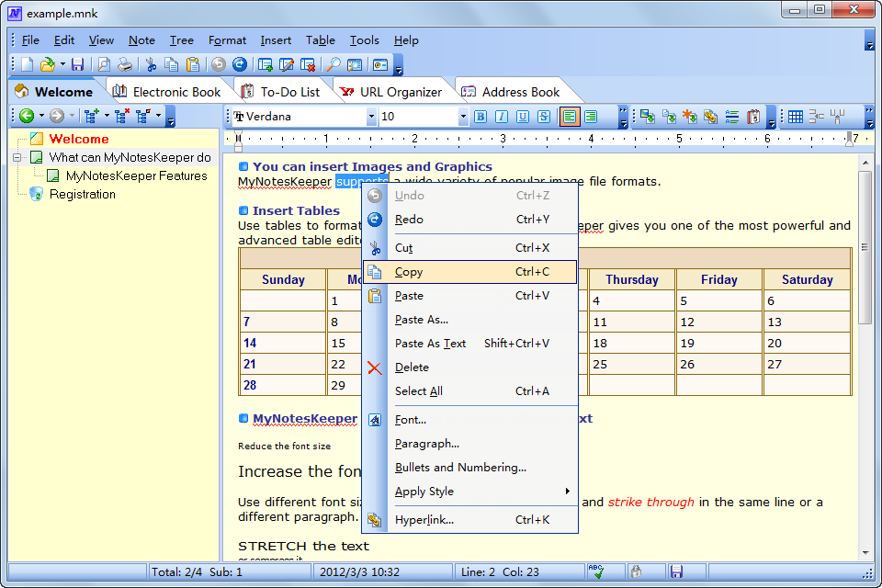Click the vertical scrollbar of the editor
This screenshot has height=588, width=882.
[x=865, y=248]
